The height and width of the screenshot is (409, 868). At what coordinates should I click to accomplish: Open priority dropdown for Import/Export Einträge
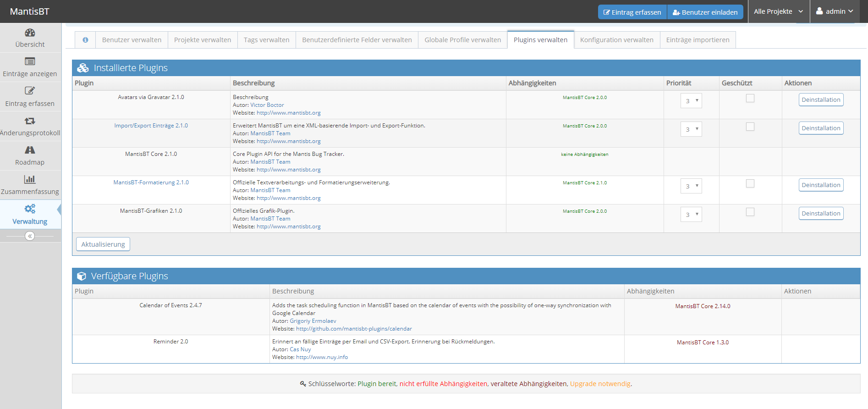pyautogui.click(x=691, y=129)
